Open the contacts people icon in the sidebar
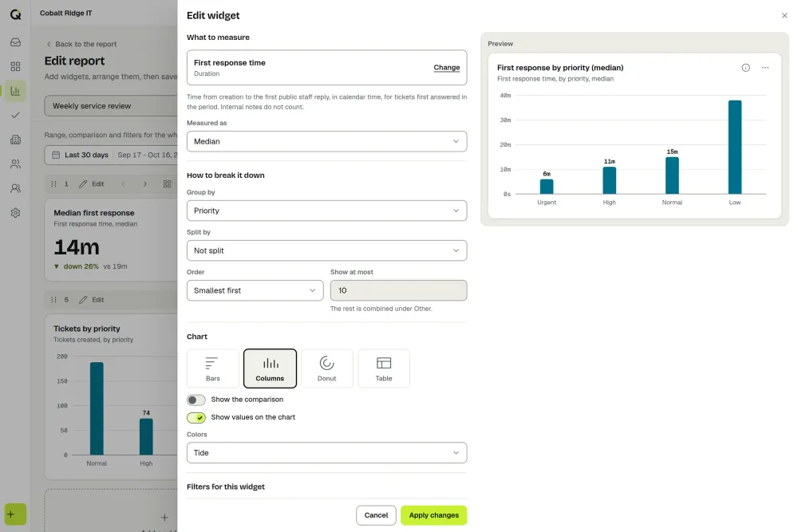The width and height of the screenshot is (798, 532). pyautogui.click(x=15, y=164)
